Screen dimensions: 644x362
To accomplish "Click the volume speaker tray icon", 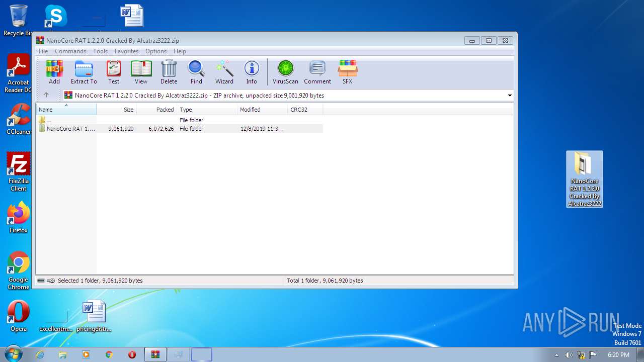I will coord(569,355).
